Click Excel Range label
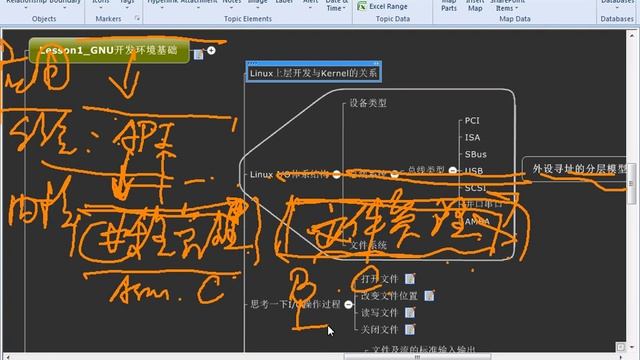The height and width of the screenshot is (360, 640). pyautogui.click(x=388, y=6)
